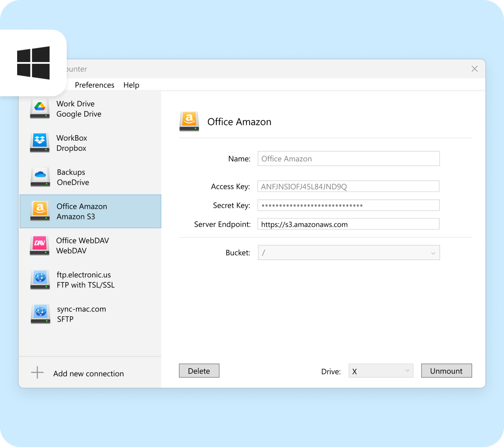Image resolution: width=504 pixels, height=447 pixels.
Task: Close the application window
Action: 474,69
